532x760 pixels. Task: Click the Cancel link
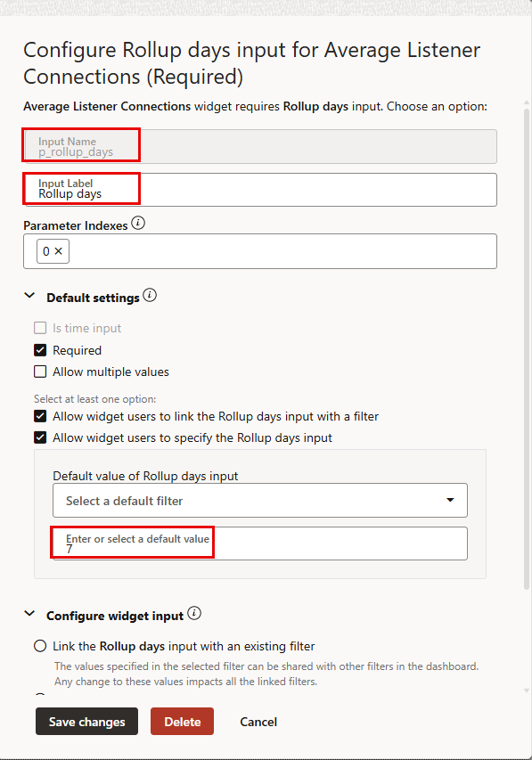click(258, 722)
